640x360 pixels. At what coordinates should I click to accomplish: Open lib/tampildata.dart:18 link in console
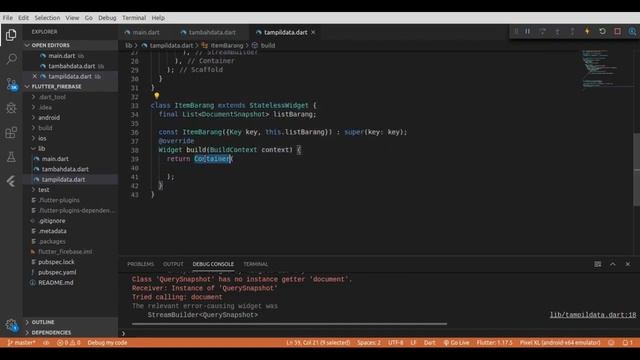[x=593, y=315]
